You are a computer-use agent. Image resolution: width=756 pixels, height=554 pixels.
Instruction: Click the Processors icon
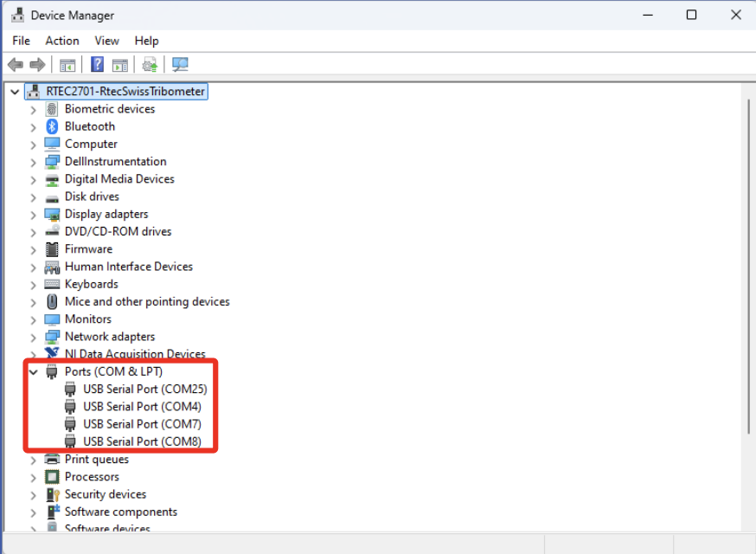tap(52, 477)
